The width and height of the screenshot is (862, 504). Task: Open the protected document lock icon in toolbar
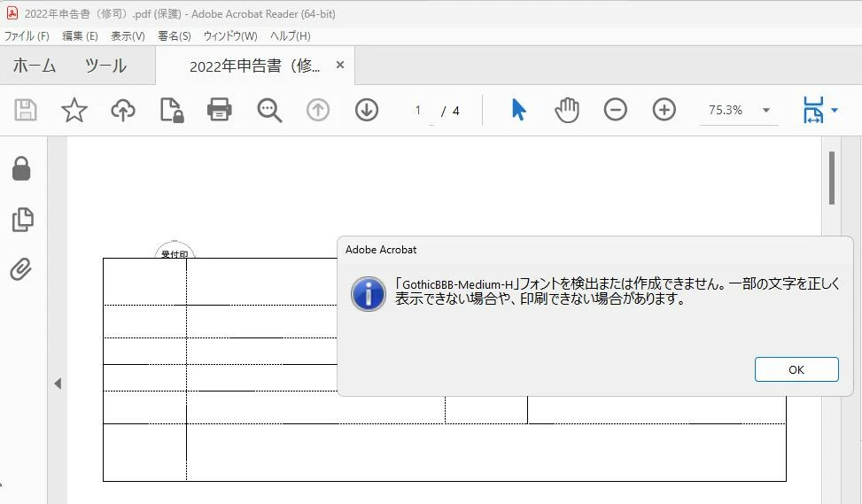172,110
